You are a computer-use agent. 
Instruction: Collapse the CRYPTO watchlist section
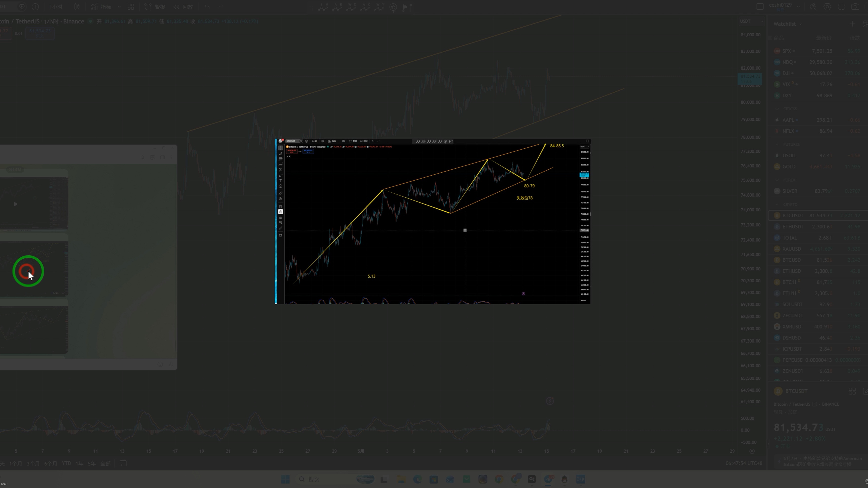pos(777,204)
